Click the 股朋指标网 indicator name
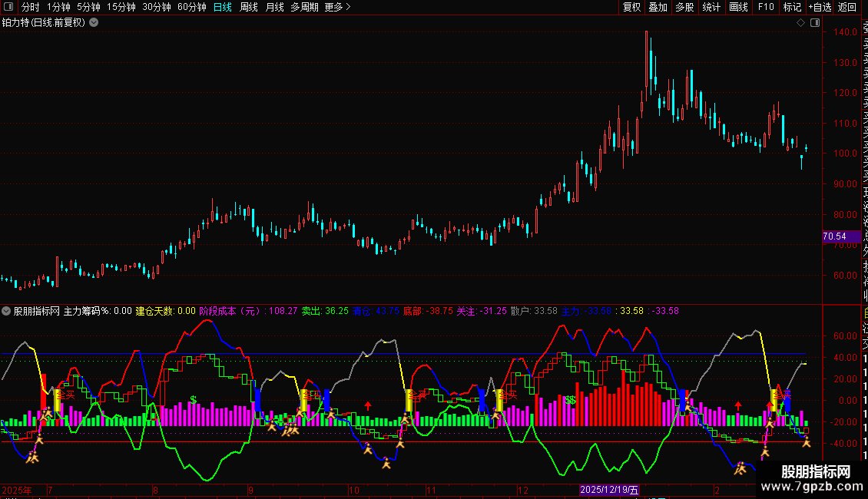 pos(37,311)
